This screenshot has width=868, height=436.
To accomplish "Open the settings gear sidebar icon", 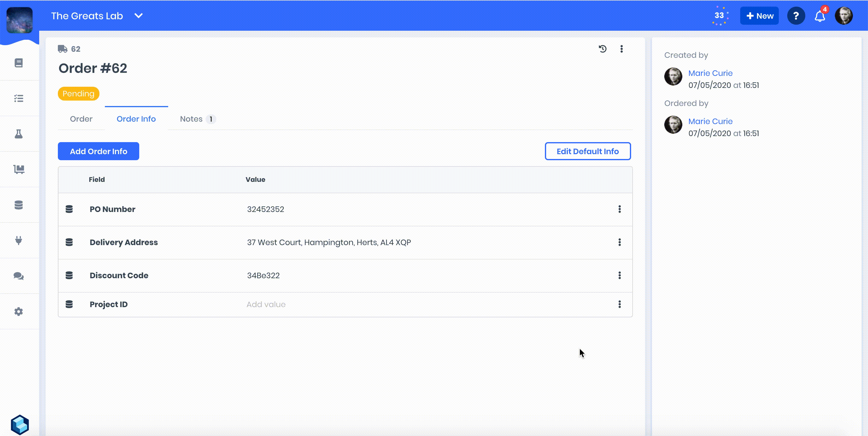I will (x=18, y=311).
